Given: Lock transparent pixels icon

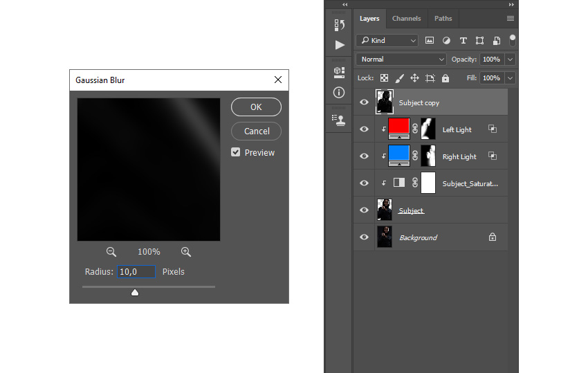Looking at the screenshot, I should pos(384,78).
